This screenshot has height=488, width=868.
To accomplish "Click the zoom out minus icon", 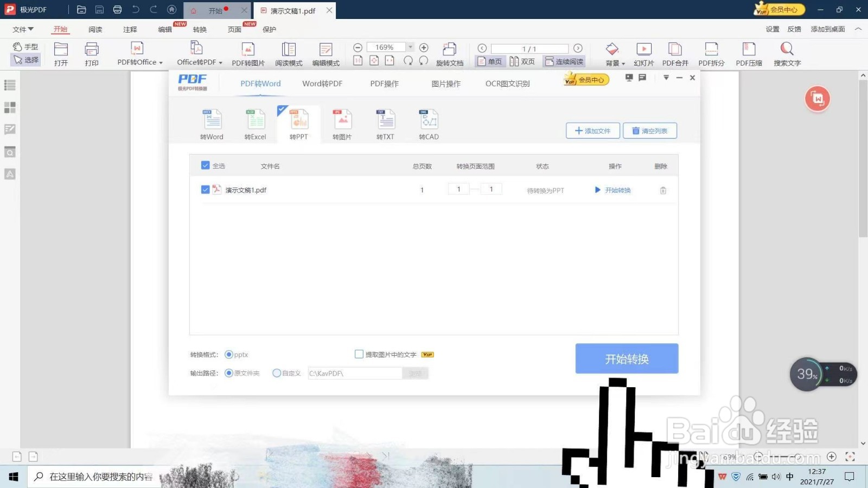I will 358,48.
